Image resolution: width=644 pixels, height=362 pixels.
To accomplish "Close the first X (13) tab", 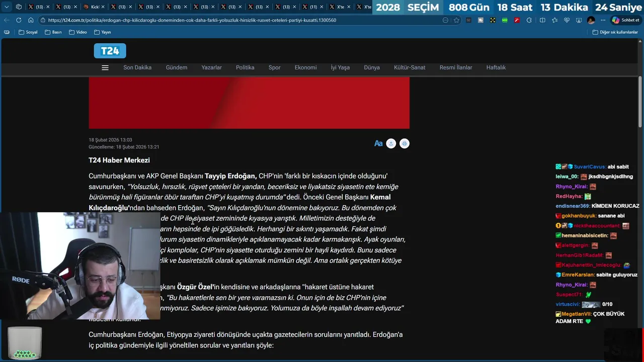I will pos(47,7).
